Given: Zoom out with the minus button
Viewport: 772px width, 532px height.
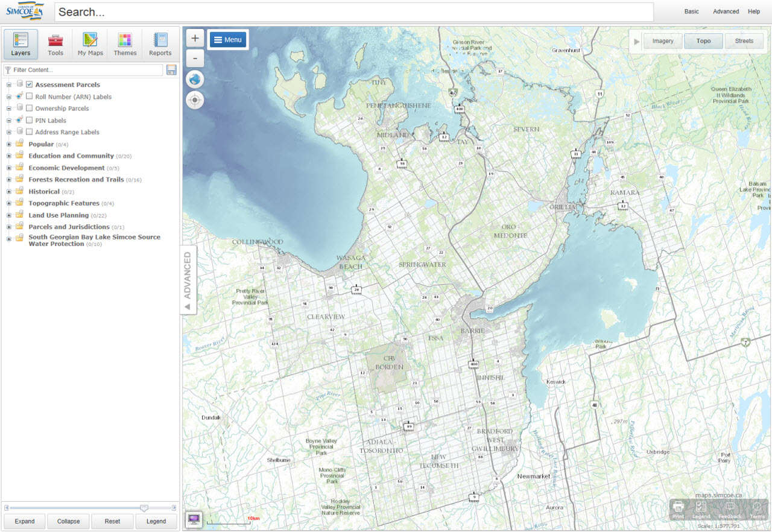Looking at the screenshot, I should 195,59.
